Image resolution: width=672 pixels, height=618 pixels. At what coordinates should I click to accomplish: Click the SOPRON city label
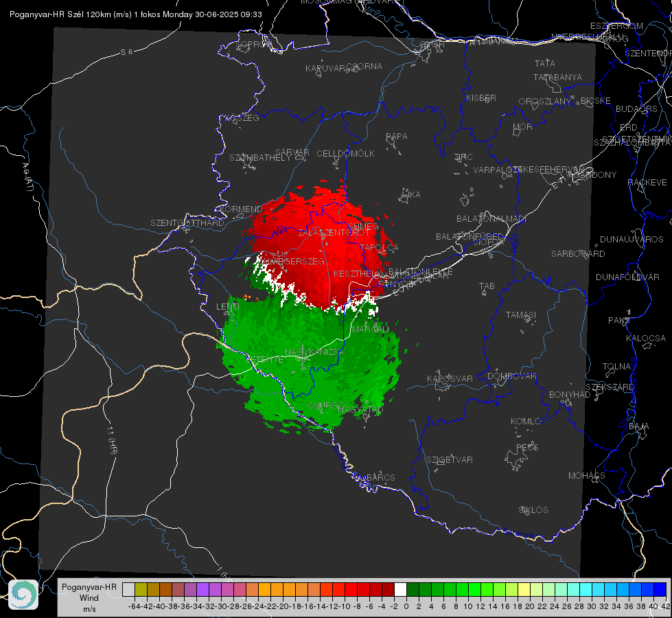point(253,44)
